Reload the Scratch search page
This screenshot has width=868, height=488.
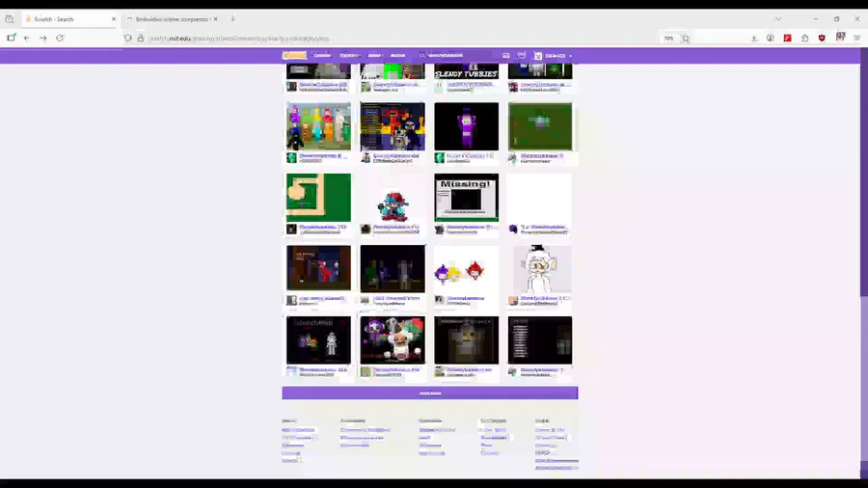(60, 39)
